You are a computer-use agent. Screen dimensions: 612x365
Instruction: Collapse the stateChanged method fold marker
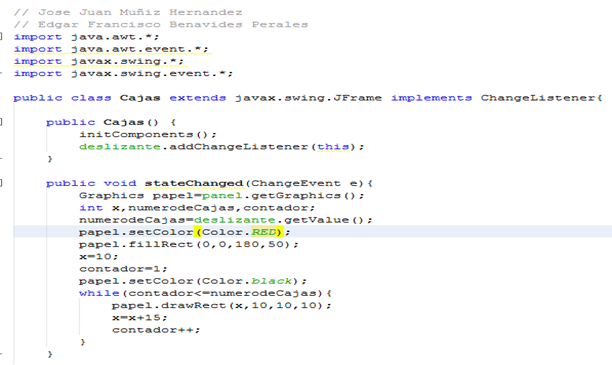tap(1, 183)
